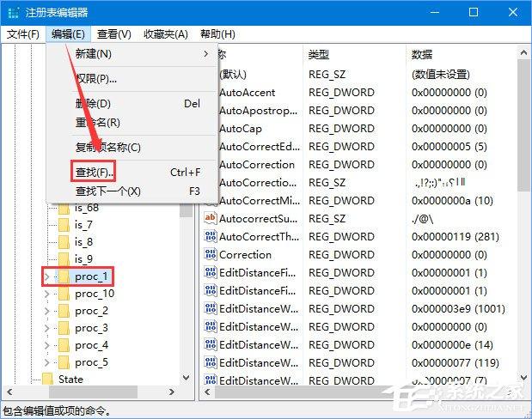Click the proc_4 folder icon
This screenshot has height=419, width=532.
[64, 345]
